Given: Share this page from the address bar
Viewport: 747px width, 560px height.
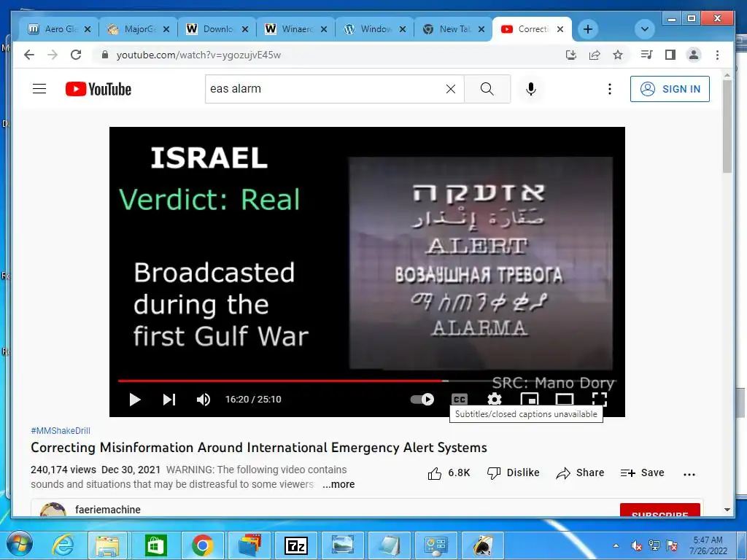Looking at the screenshot, I should 595,55.
